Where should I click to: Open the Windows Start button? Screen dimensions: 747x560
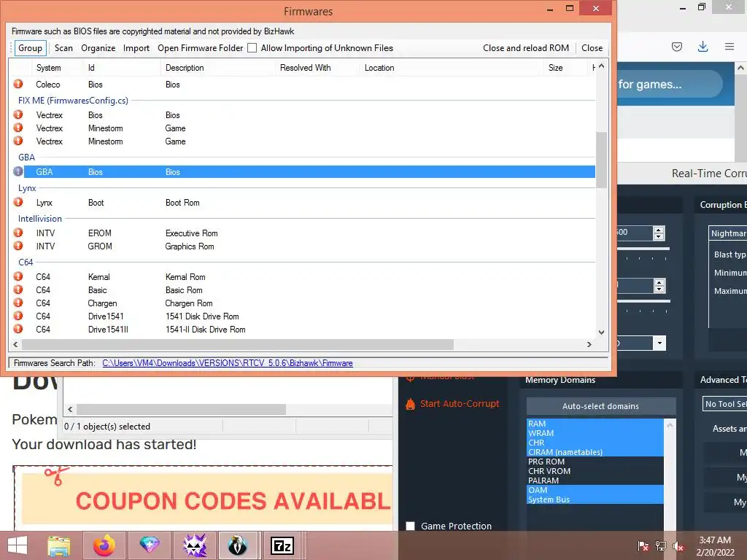18,545
